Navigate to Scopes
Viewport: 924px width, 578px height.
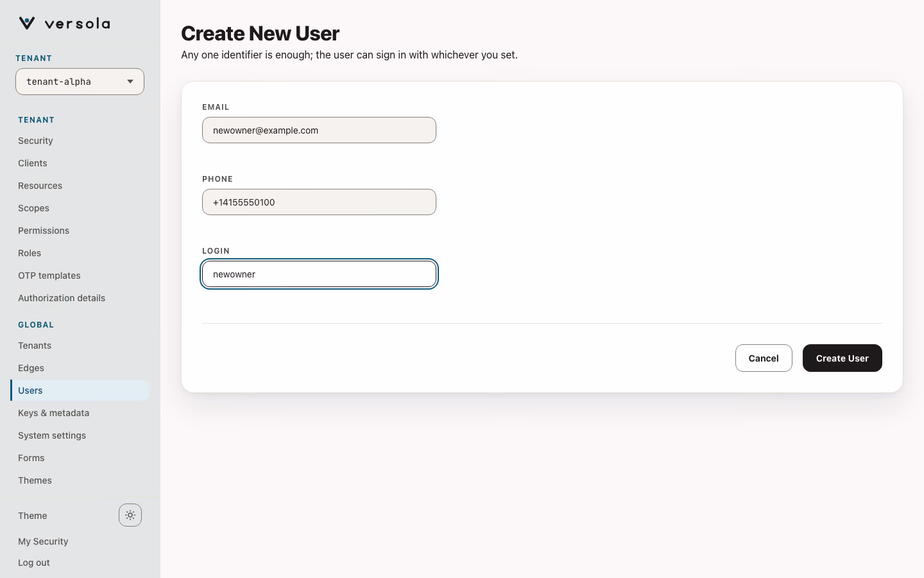[33, 208]
